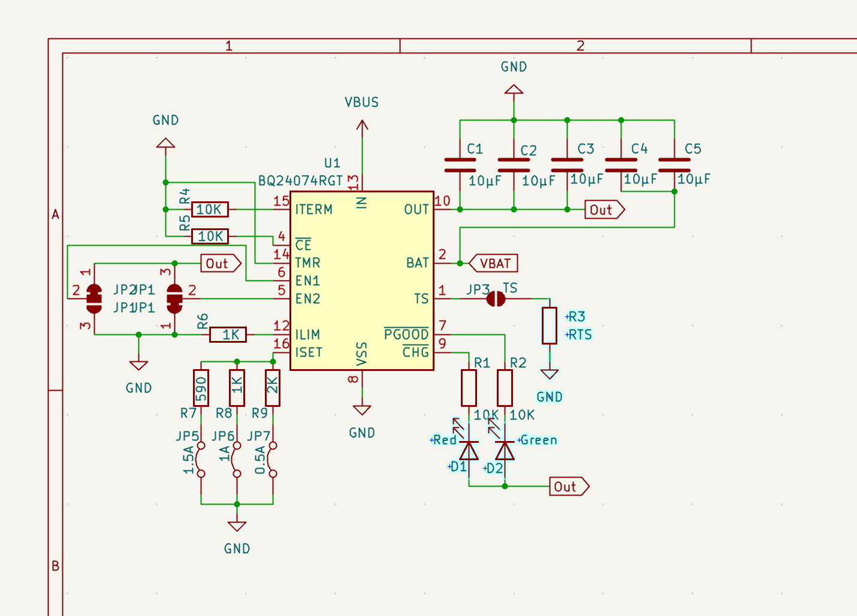Click the ITERM pin name
This screenshot has height=616, width=857.
point(313,210)
